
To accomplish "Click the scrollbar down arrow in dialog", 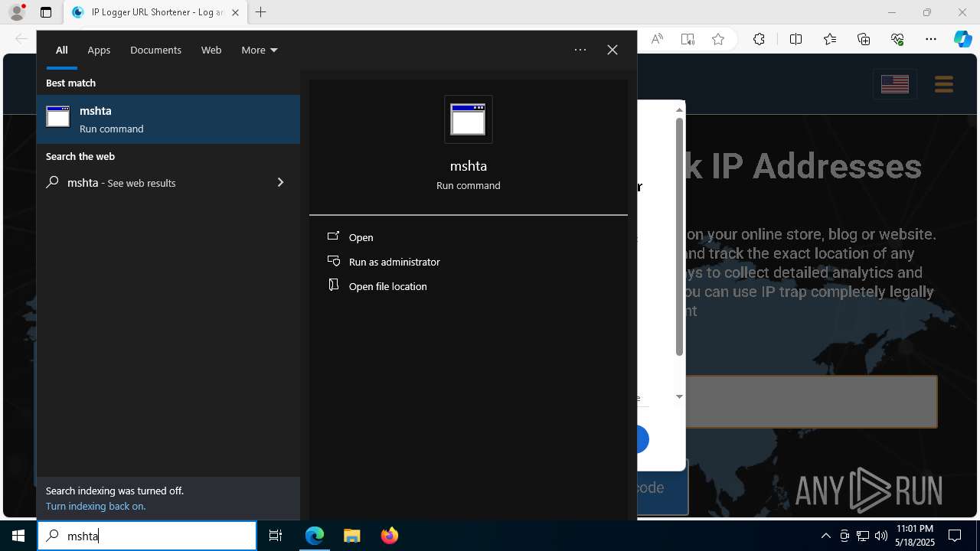I will click(x=679, y=396).
